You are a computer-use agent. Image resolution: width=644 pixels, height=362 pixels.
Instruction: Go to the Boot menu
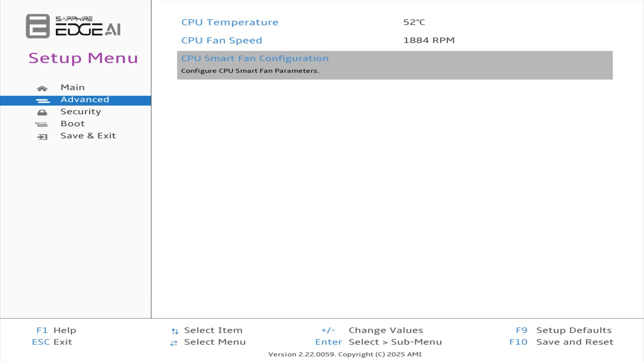pyautogui.click(x=72, y=124)
